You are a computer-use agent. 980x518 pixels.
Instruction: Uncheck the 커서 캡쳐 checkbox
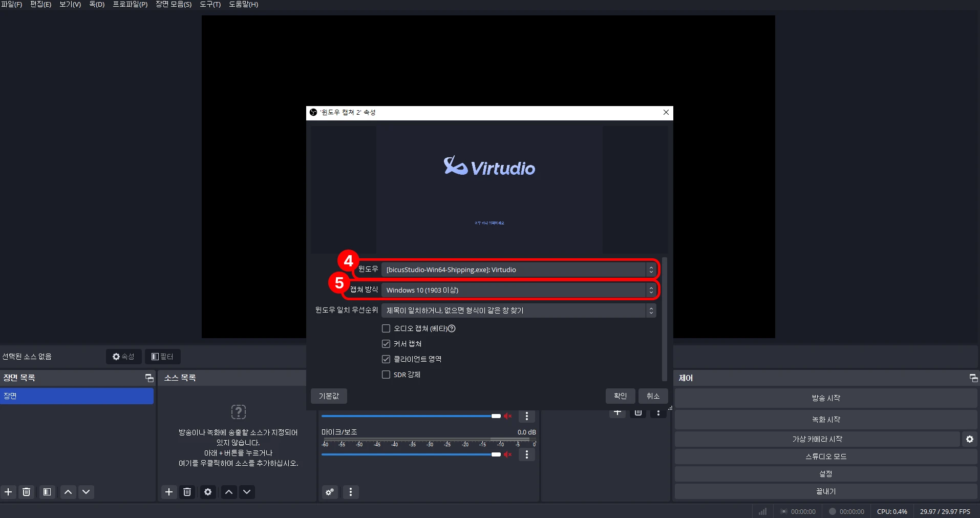pyautogui.click(x=386, y=344)
